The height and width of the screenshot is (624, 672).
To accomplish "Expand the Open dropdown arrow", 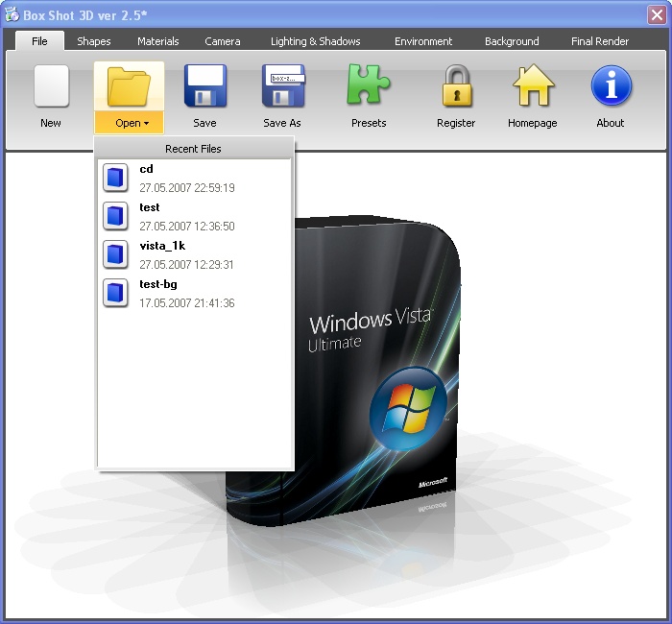I will coord(146,124).
